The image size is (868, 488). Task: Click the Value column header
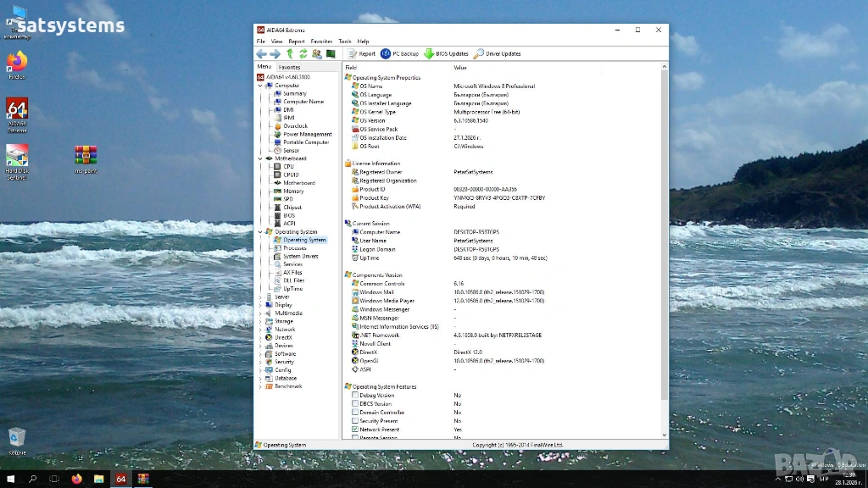tap(460, 67)
